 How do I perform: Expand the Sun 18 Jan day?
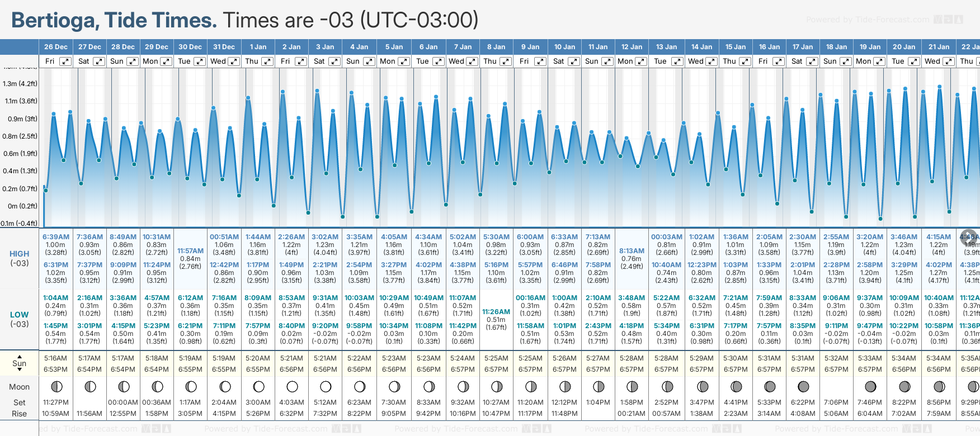[846, 61]
